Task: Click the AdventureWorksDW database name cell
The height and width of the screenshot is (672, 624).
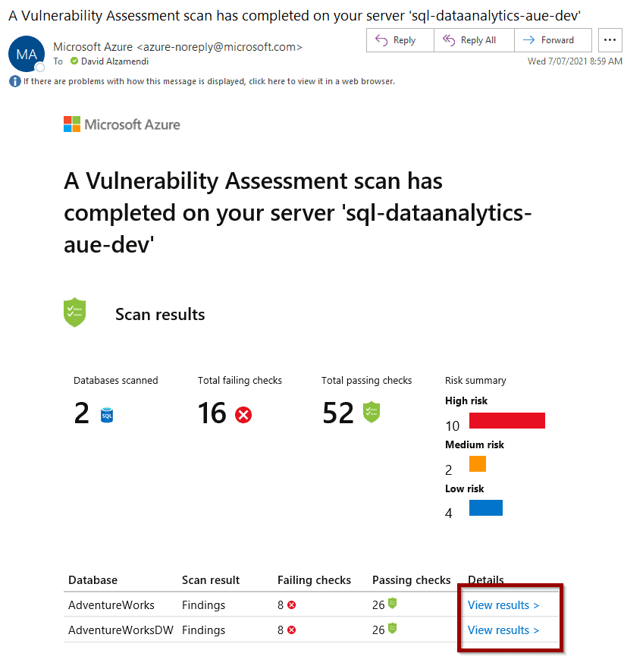Action: (121, 630)
